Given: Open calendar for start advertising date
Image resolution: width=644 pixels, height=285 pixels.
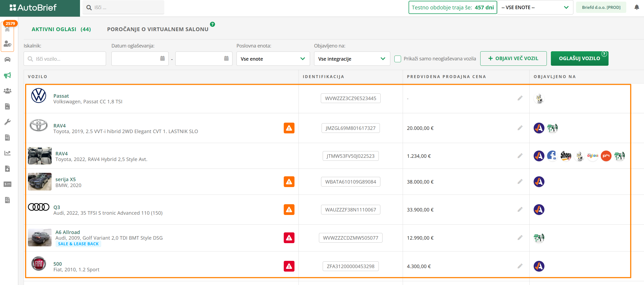Looking at the screenshot, I should pyautogui.click(x=162, y=59).
